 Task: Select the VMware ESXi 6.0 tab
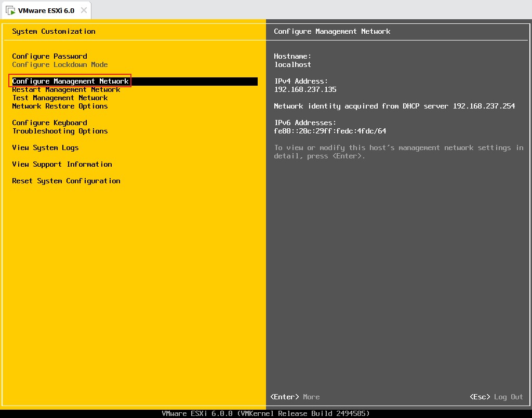coord(46,10)
